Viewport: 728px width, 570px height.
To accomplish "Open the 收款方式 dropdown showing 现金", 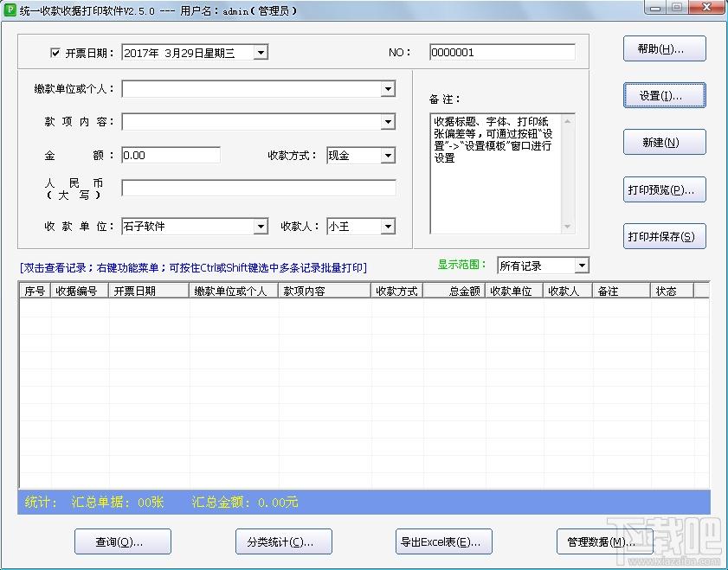I will tap(388, 156).
